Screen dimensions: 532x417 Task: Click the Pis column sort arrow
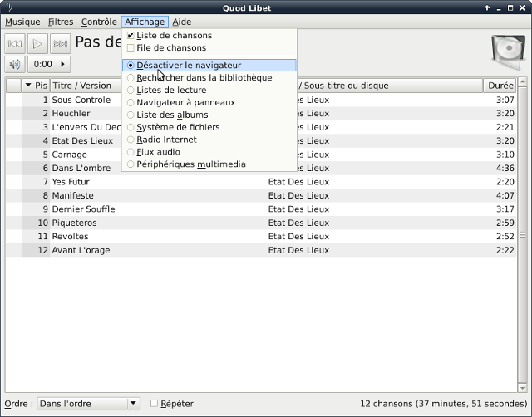click(x=28, y=86)
